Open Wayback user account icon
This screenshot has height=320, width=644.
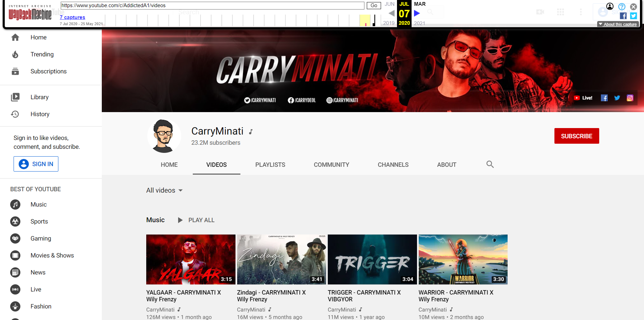point(610,6)
